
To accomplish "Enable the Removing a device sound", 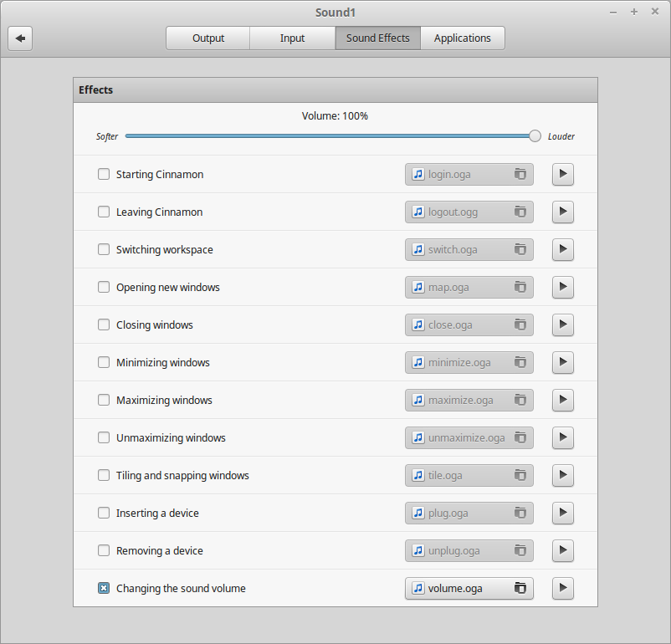I will coord(104,550).
